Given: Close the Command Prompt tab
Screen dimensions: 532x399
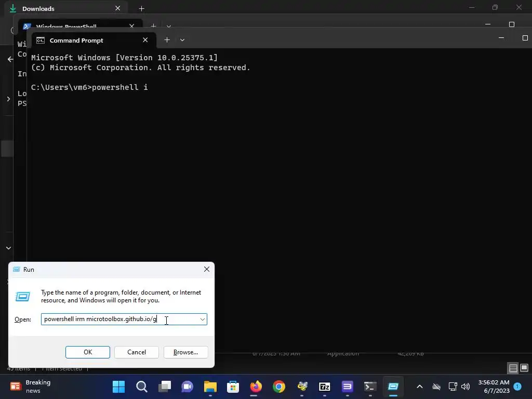Looking at the screenshot, I should coord(145,40).
